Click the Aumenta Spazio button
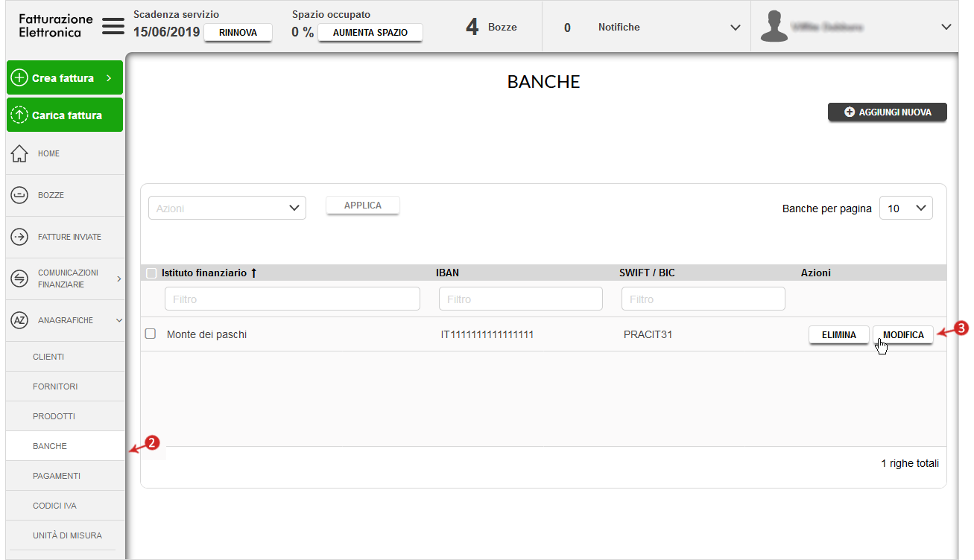Screen dimensions: 974x560 [x=370, y=33]
